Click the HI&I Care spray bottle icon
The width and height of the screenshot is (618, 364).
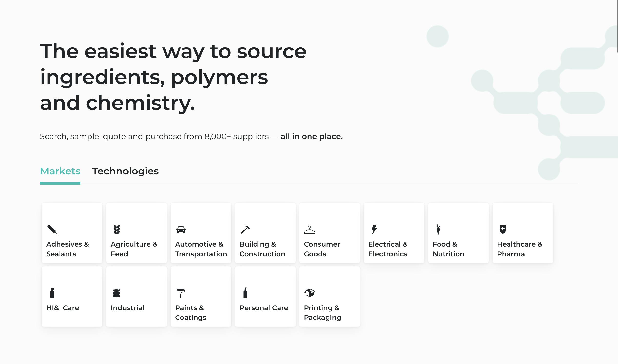[x=52, y=293]
